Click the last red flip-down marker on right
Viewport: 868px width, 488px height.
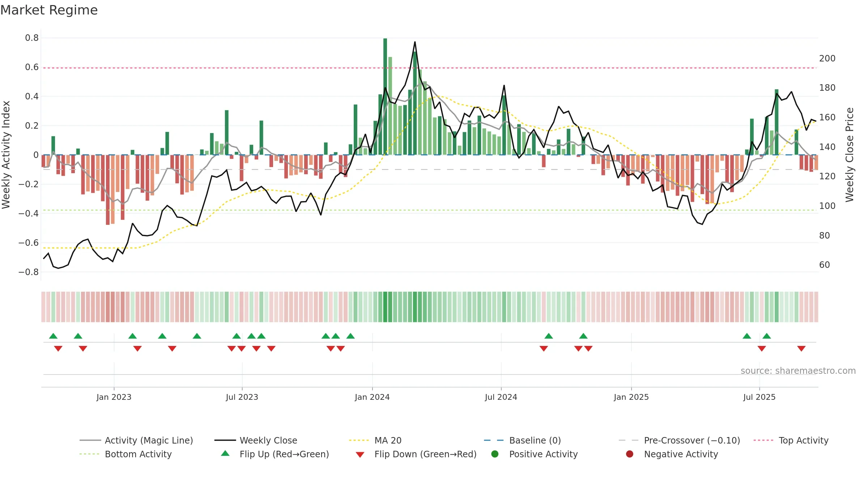(801, 348)
